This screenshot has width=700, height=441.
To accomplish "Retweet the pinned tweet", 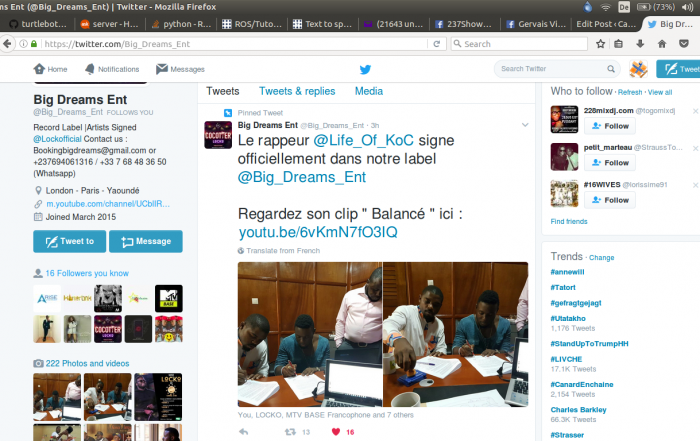I will (x=291, y=432).
